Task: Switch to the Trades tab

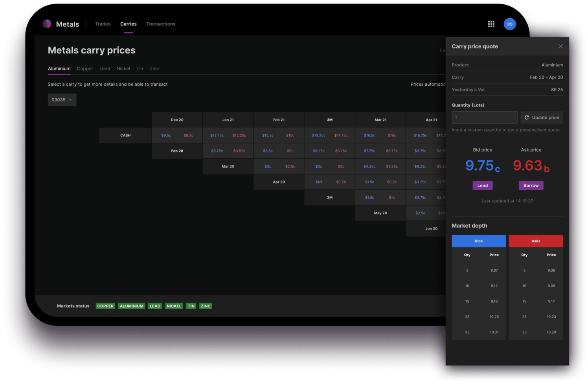Action: tap(103, 24)
